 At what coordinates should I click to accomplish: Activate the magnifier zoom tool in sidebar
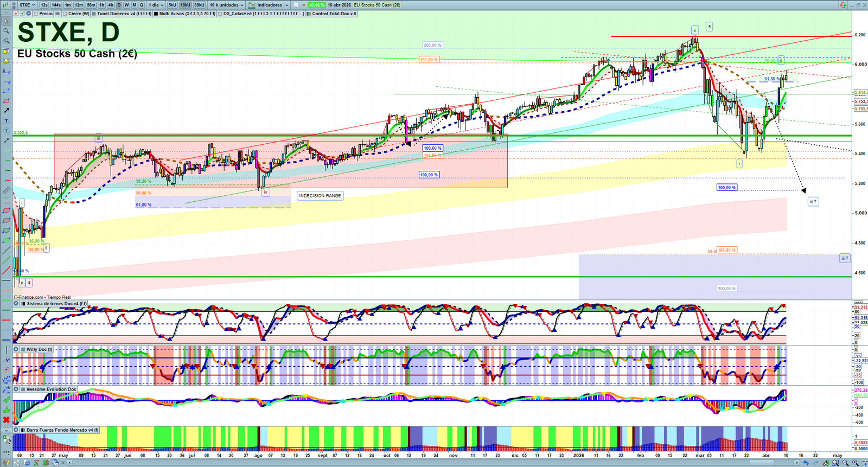coord(7,31)
